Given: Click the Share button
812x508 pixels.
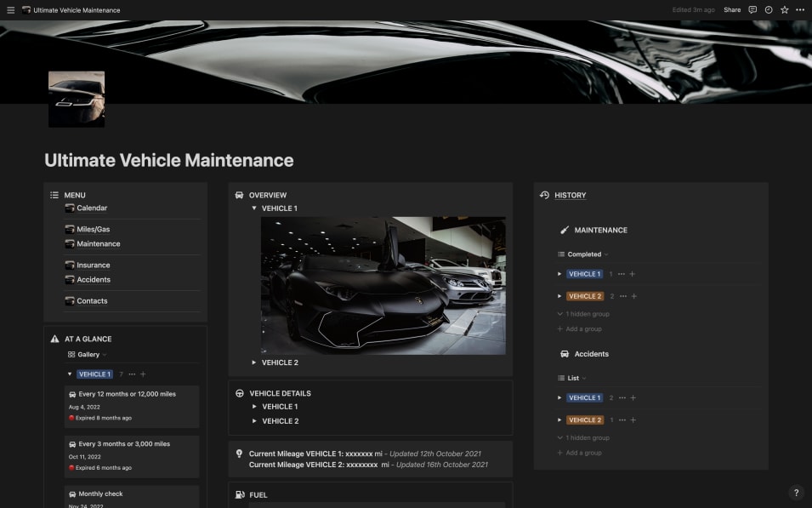Looking at the screenshot, I should pos(731,9).
